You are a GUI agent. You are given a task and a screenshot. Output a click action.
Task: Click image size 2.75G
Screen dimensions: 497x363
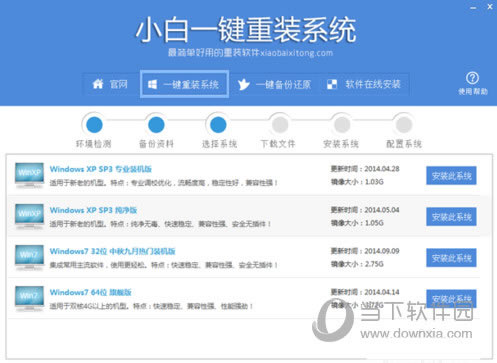coord(374,264)
